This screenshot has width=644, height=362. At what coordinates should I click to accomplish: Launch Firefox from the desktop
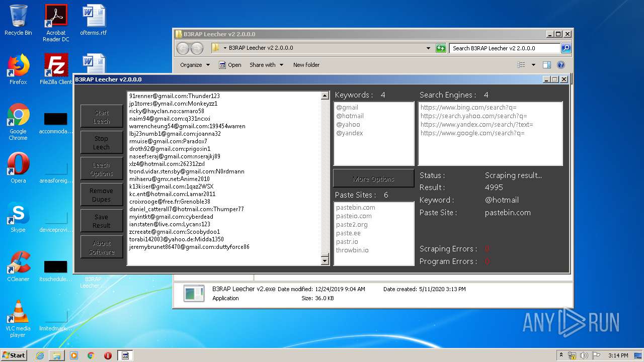tap(18, 69)
